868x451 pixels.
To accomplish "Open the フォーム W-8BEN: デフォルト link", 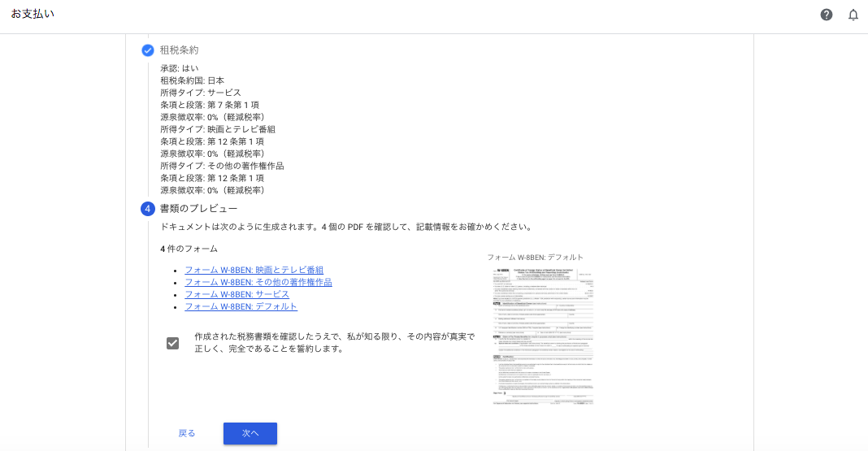I will pyautogui.click(x=241, y=306).
